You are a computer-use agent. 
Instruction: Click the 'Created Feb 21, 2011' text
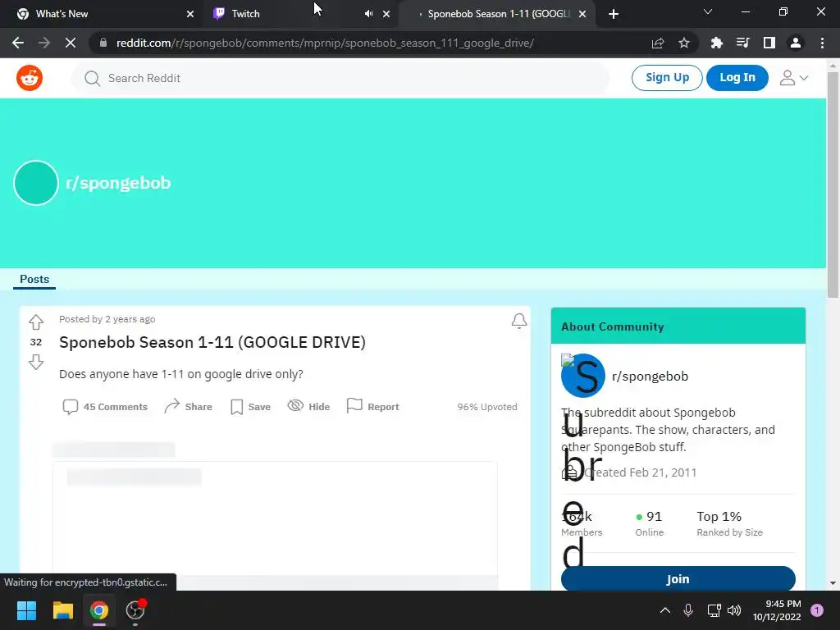point(640,472)
